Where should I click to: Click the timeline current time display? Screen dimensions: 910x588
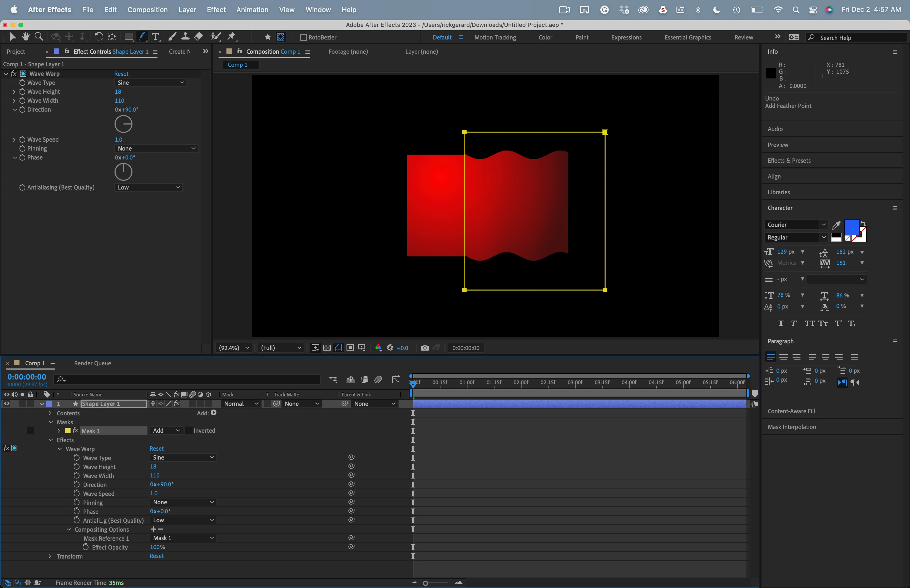pos(27,377)
